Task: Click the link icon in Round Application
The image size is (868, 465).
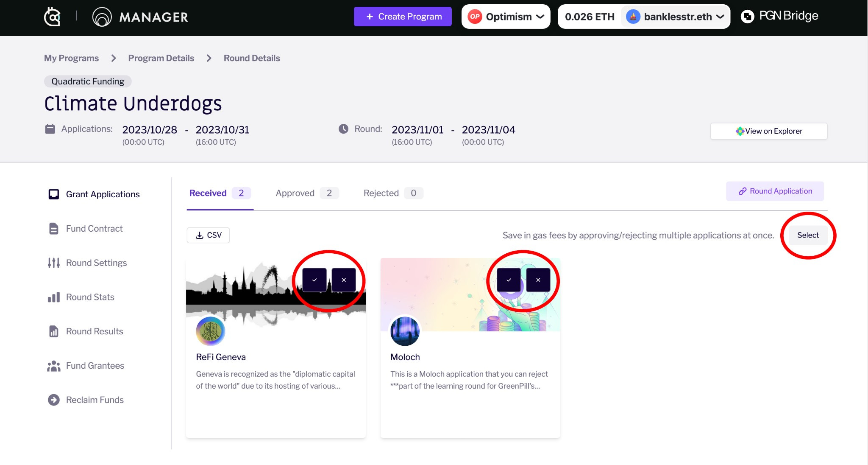Action: coord(743,191)
